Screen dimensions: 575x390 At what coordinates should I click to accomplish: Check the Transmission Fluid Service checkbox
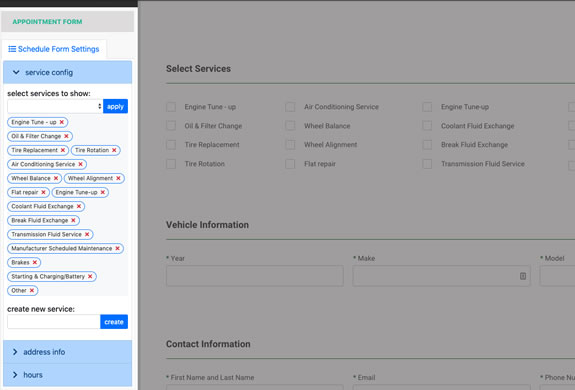pos(427,163)
